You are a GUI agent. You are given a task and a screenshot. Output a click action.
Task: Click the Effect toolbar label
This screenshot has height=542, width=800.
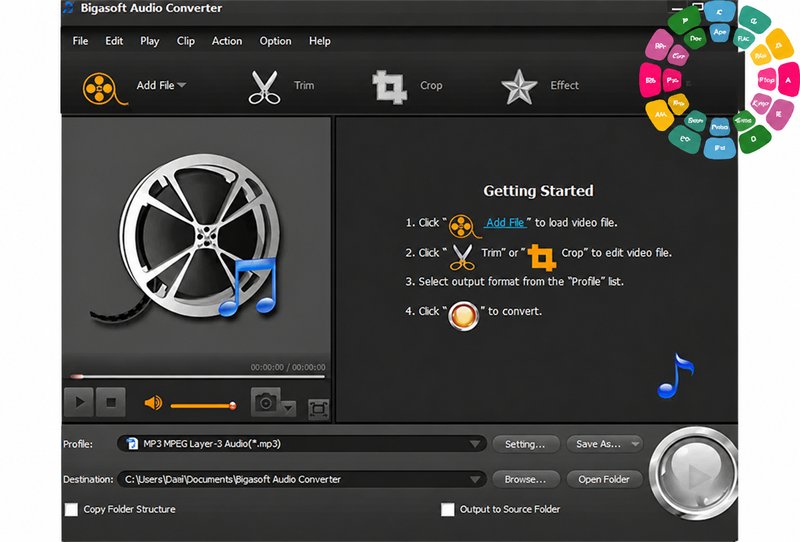pos(564,85)
